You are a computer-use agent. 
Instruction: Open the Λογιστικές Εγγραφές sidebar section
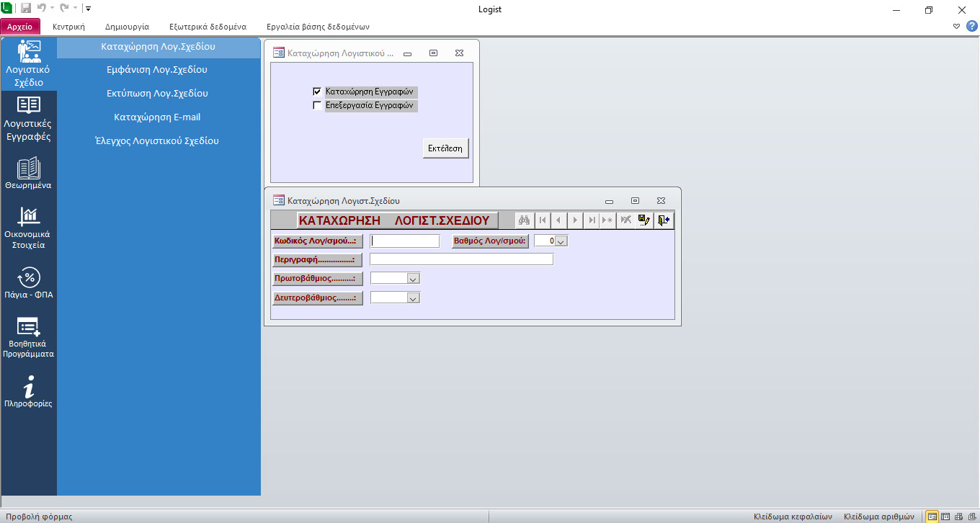(x=28, y=117)
